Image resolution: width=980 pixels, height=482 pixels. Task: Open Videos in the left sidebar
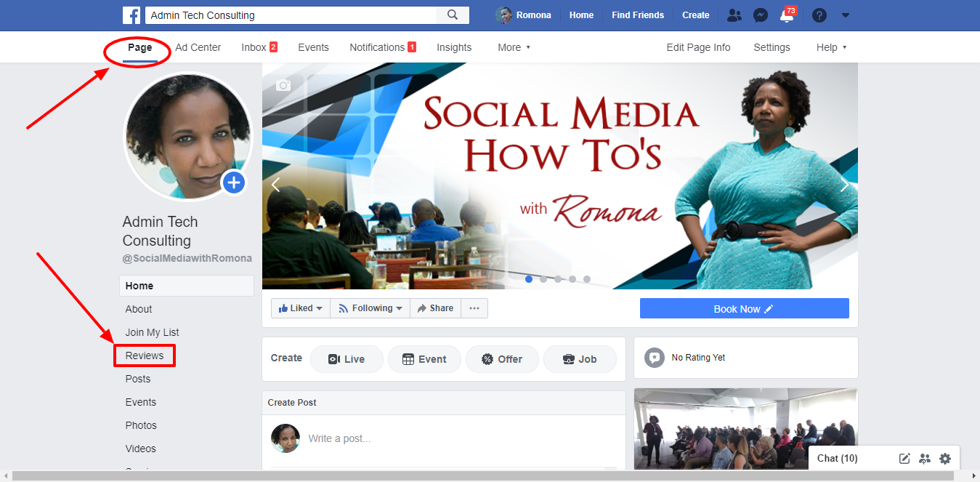point(141,449)
